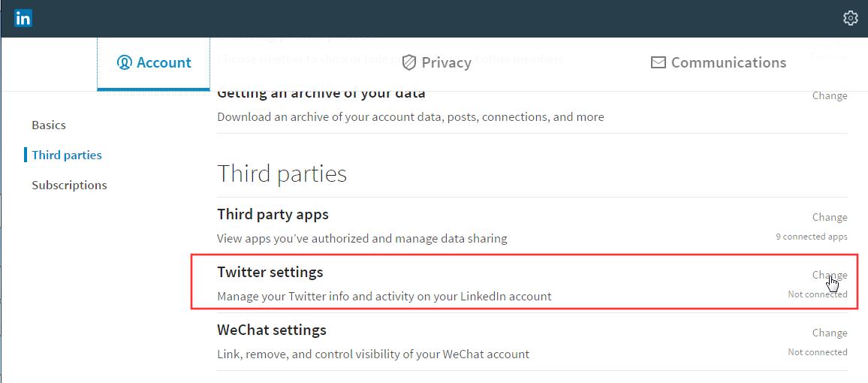Open the 9 connected apps label
Screen dimensions: 868x383
[x=811, y=237]
